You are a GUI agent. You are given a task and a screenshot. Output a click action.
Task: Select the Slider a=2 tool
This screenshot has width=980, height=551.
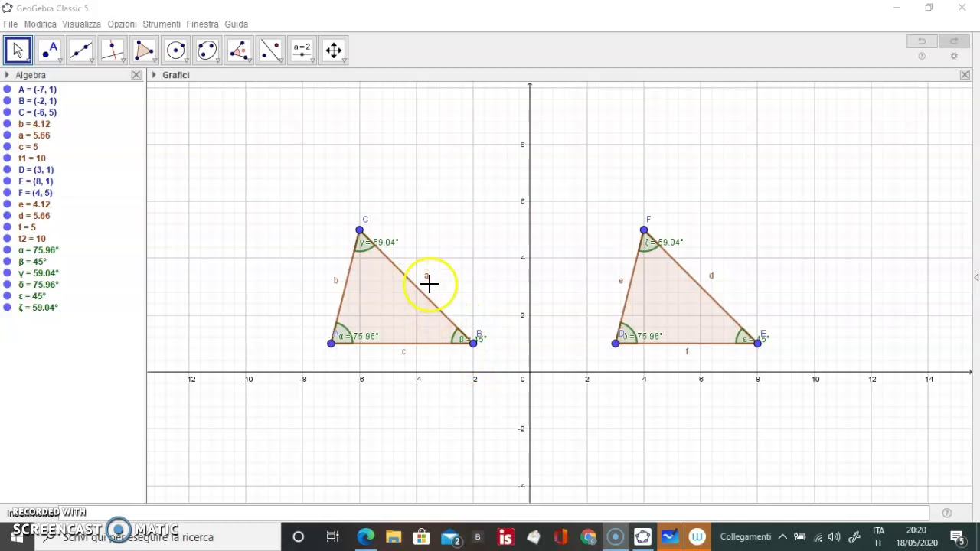pyautogui.click(x=302, y=51)
